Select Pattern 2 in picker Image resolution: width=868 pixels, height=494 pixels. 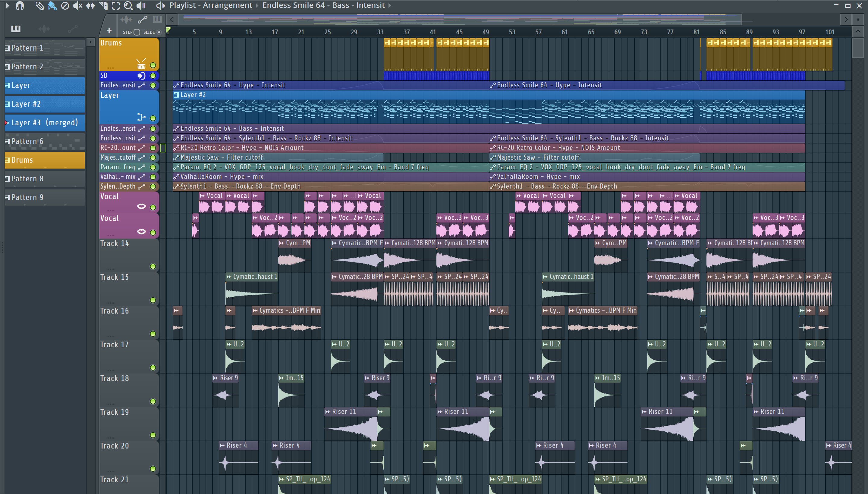tap(45, 67)
